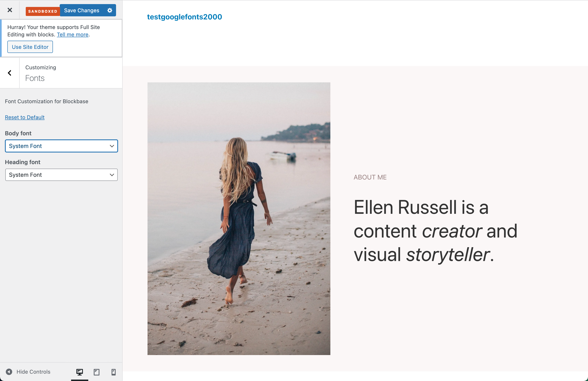Click the Use Site Editor button

pos(30,47)
